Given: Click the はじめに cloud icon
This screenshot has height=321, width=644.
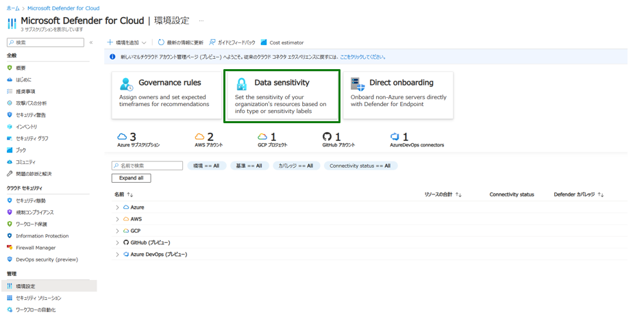Looking at the screenshot, I should tap(10, 79).
